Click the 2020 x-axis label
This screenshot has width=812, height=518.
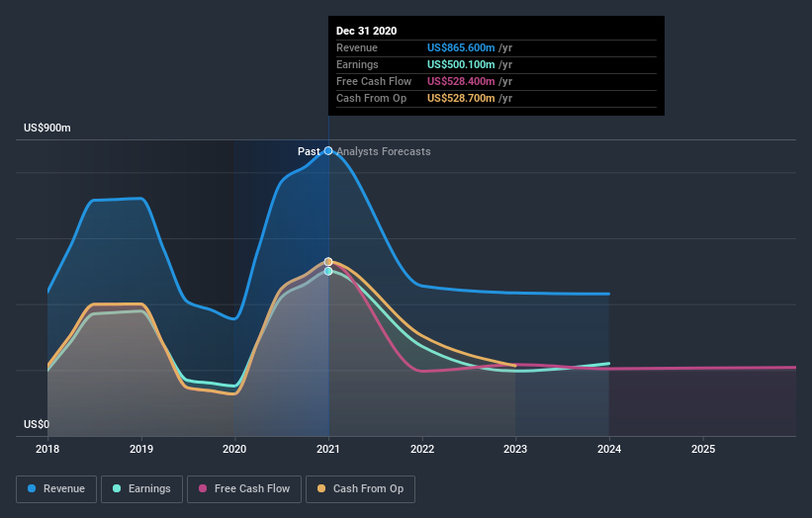click(x=234, y=449)
